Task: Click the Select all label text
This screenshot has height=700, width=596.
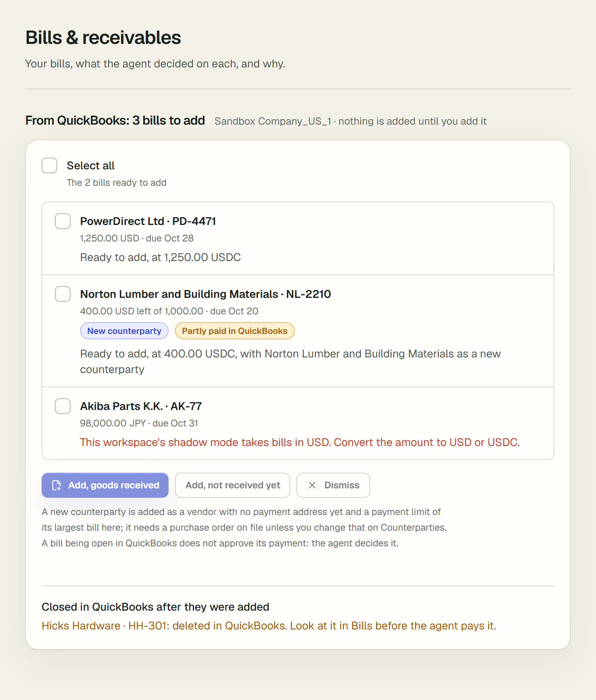Action: (91, 165)
